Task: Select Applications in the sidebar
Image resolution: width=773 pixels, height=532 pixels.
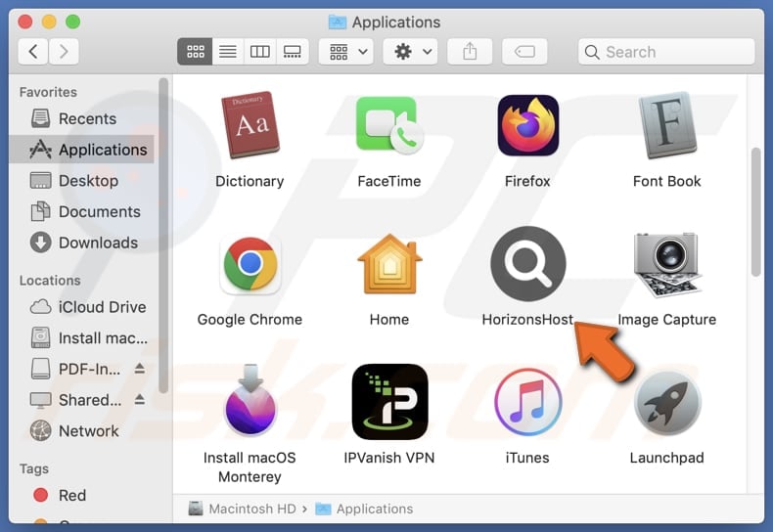Action: click(82, 150)
